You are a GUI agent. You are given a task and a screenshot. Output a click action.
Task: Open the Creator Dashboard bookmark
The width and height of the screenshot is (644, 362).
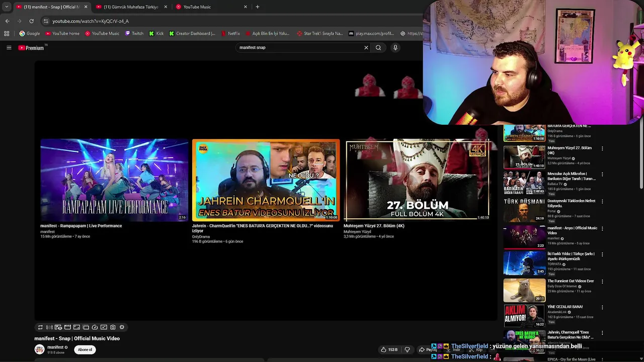click(192, 34)
